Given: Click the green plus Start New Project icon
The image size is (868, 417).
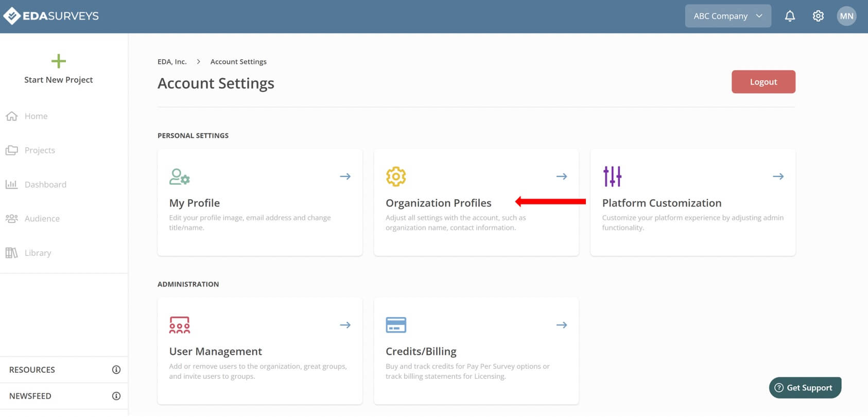Looking at the screenshot, I should [59, 61].
